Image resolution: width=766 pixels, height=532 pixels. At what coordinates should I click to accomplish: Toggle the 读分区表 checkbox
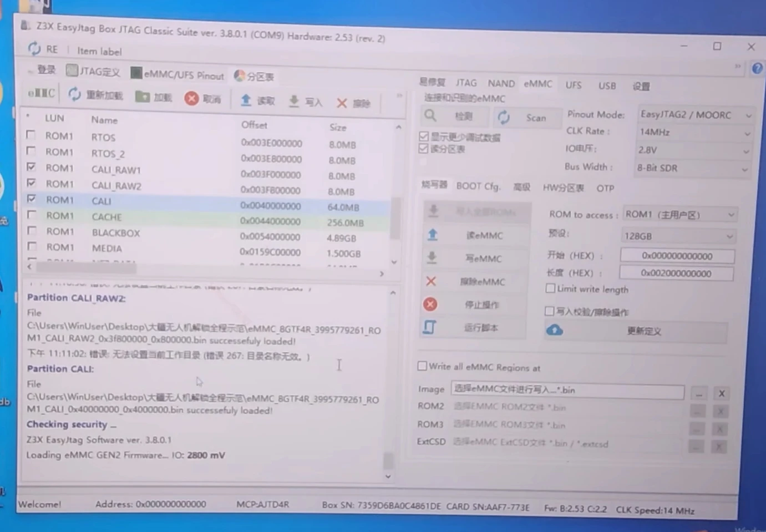tap(423, 148)
